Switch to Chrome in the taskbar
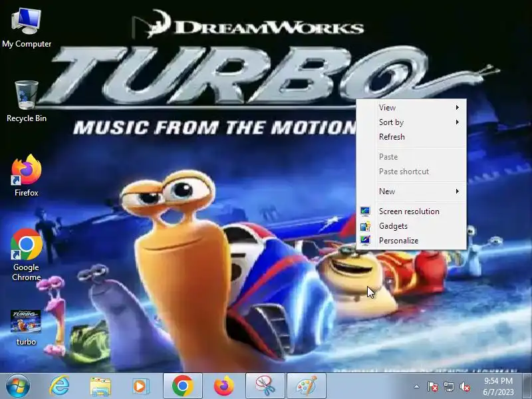Screen dimensions: 532x399 tap(182, 386)
